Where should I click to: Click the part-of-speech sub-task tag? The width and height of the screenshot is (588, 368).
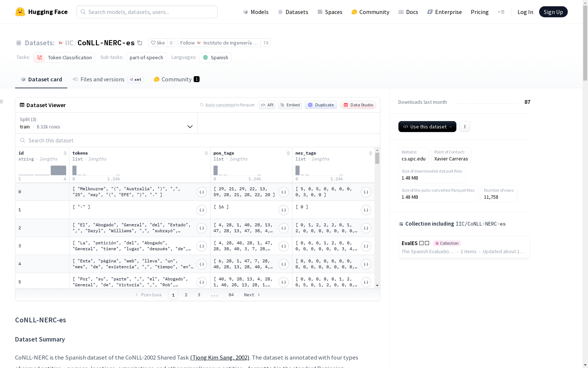tap(146, 57)
